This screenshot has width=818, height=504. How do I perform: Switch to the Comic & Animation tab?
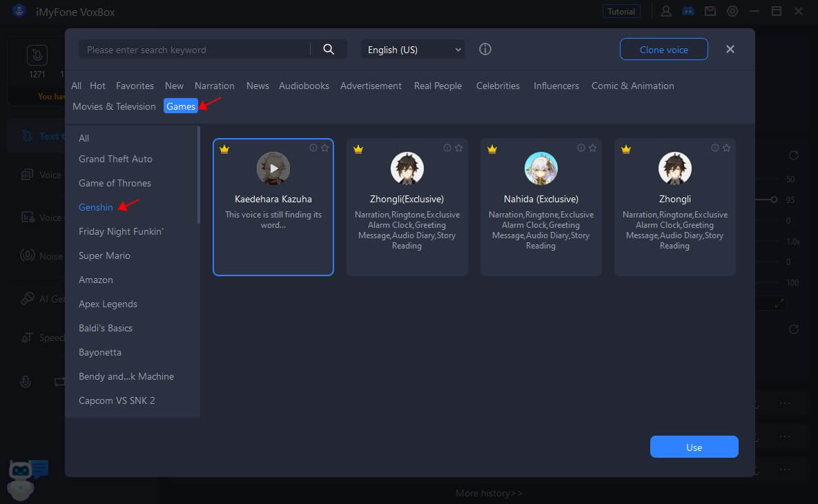tap(633, 86)
